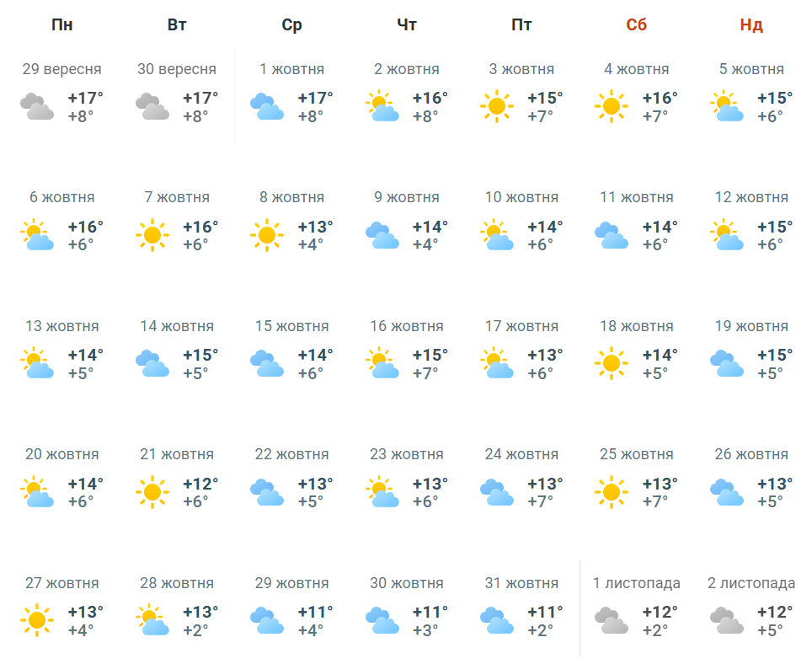
Task: Select the red Нд weekend header
Action: coord(751,25)
